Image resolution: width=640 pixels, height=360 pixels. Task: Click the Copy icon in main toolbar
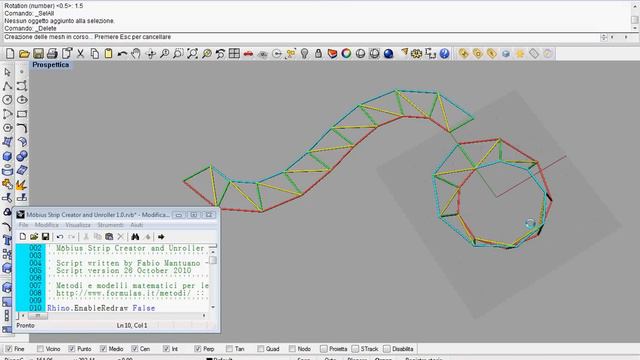point(95,53)
